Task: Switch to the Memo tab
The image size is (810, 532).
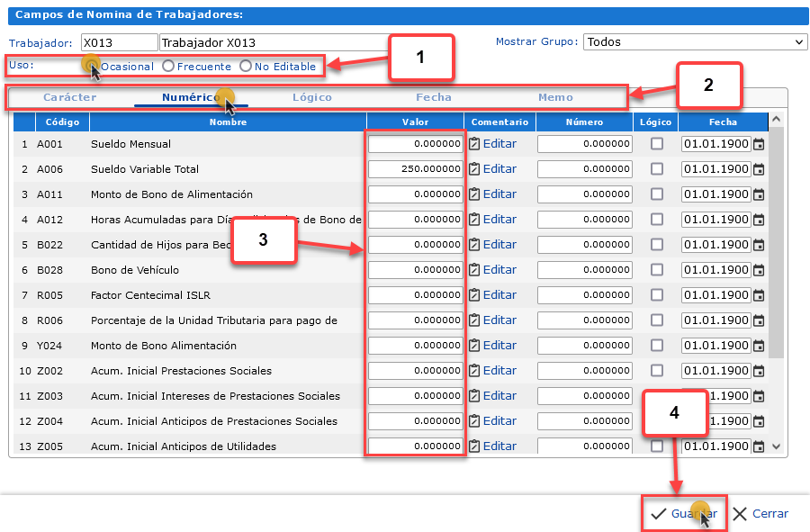Action: pos(555,97)
